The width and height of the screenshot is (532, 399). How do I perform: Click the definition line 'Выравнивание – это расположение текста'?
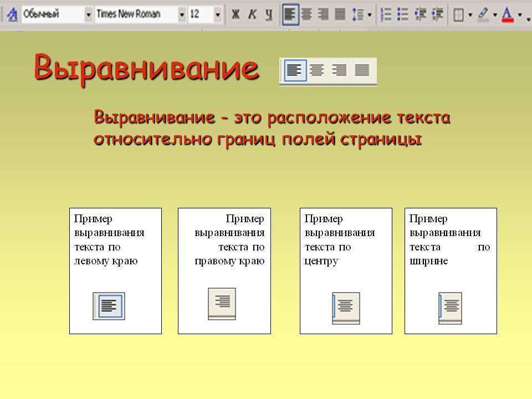[x=272, y=117]
